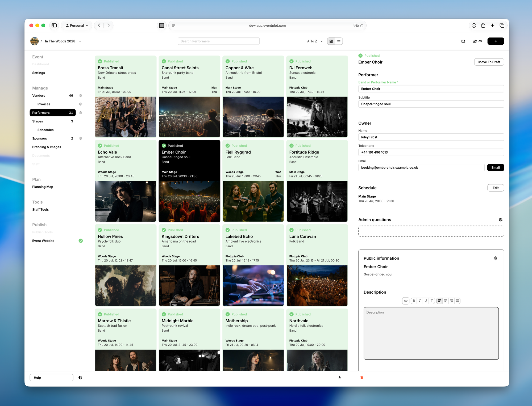The height and width of the screenshot is (406, 532).
Task: Click the browser back arrow
Action: pyautogui.click(x=99, y=26)
